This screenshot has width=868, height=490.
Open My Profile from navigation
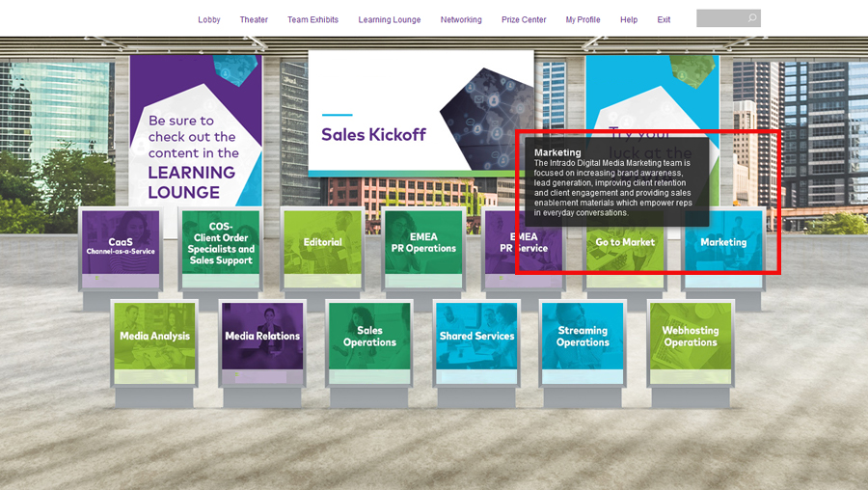(x=583, y=19)
